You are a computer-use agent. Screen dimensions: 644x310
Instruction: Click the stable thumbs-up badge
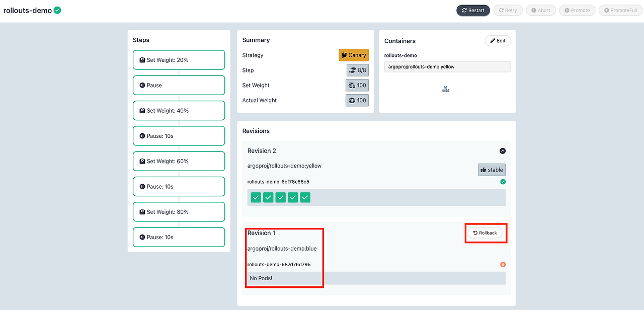(x=492, y=170)
